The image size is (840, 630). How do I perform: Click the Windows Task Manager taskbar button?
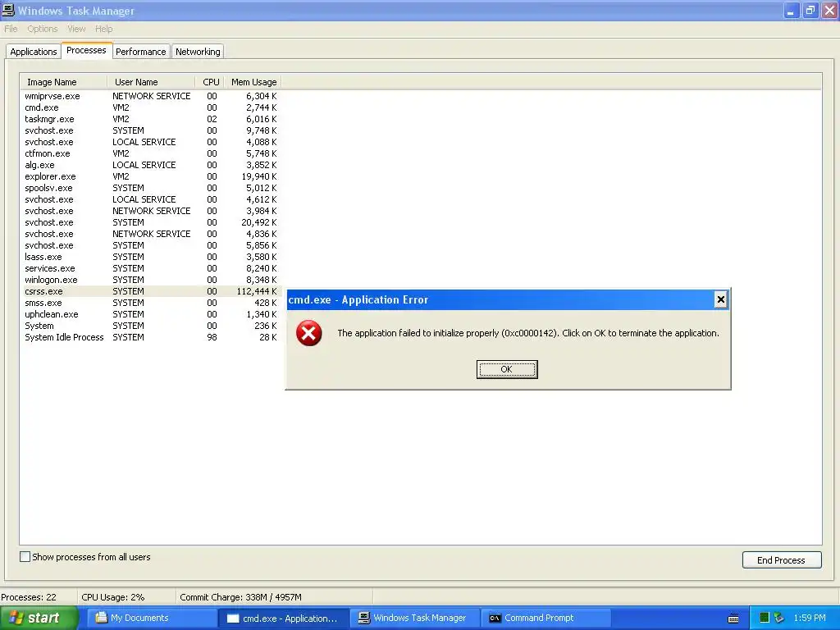click(x=416, y=618)
